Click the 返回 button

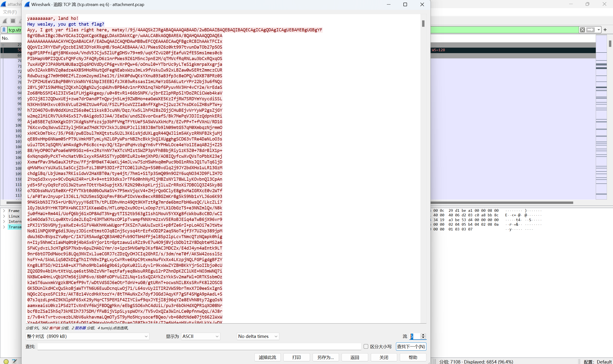[355, 357]
